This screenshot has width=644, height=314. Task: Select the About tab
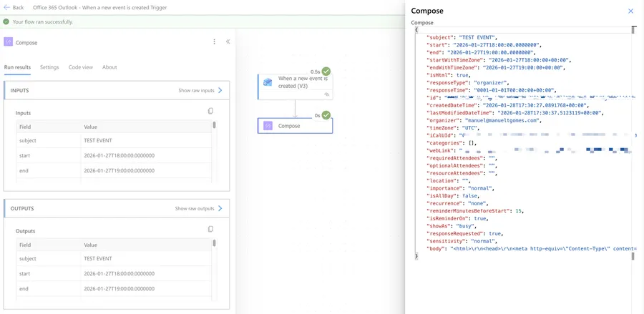[109, 67]
